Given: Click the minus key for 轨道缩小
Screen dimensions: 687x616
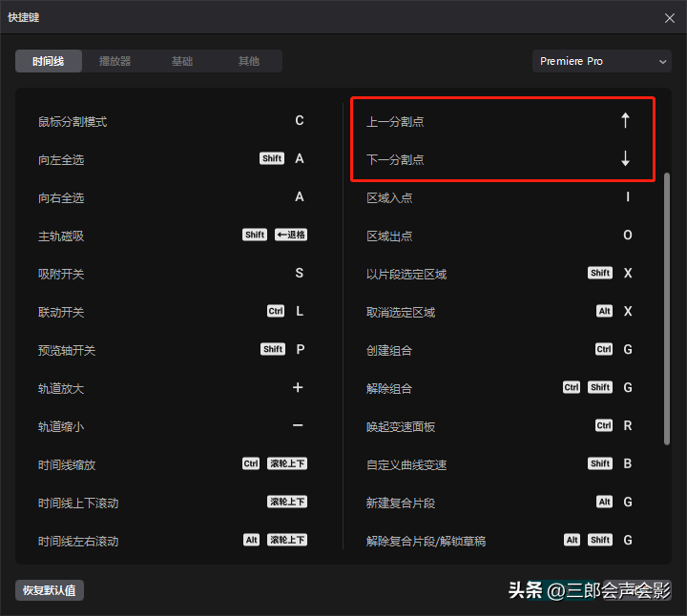Looking at the screenshot, I should [298, 425].
